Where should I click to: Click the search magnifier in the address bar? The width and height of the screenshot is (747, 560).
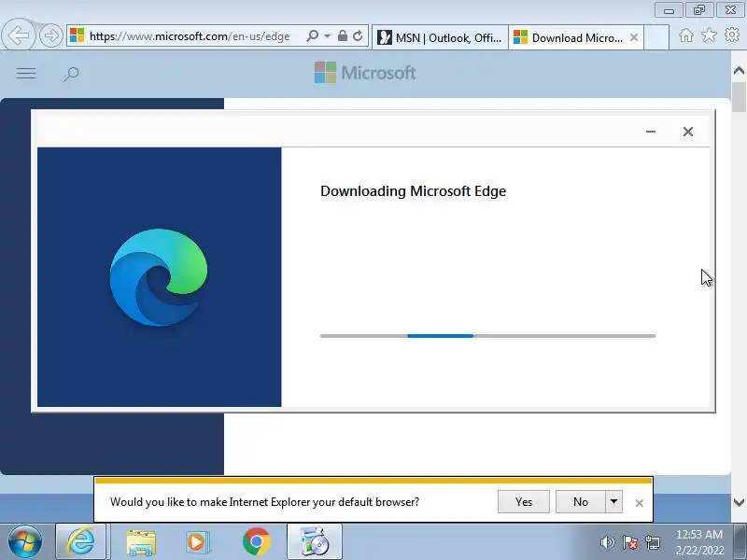click(x=313, y=36)
